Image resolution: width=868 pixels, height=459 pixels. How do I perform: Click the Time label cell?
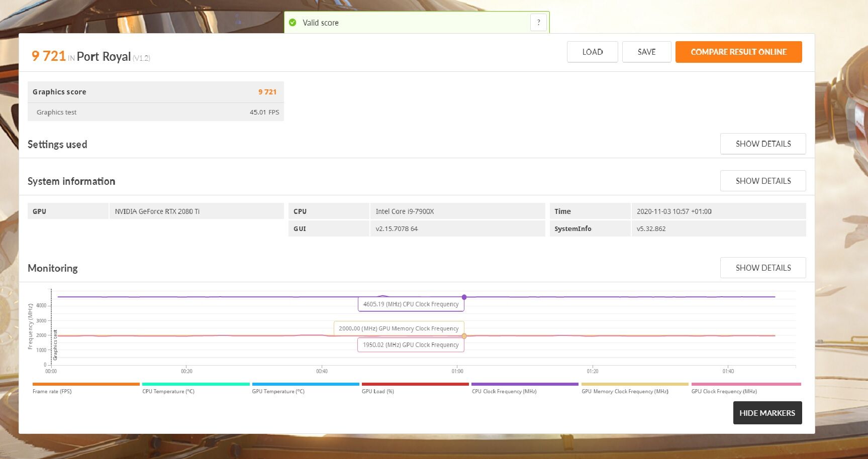[590, 211]
